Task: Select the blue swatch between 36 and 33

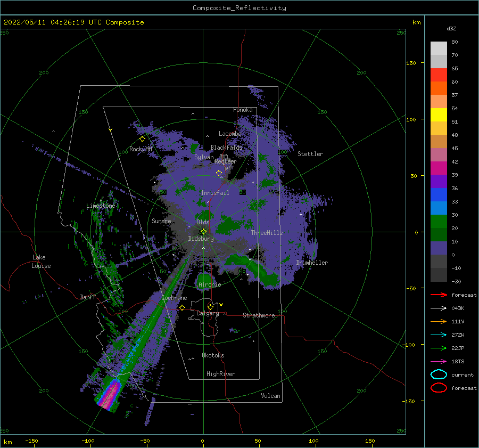Action: pos(439,195)
